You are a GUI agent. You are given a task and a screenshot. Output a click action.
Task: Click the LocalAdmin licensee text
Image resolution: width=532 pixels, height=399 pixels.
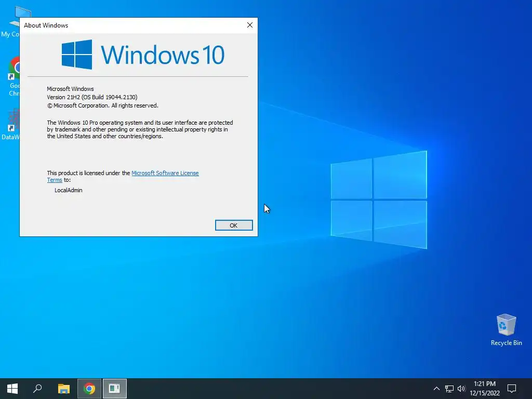(x=68, y=190)
